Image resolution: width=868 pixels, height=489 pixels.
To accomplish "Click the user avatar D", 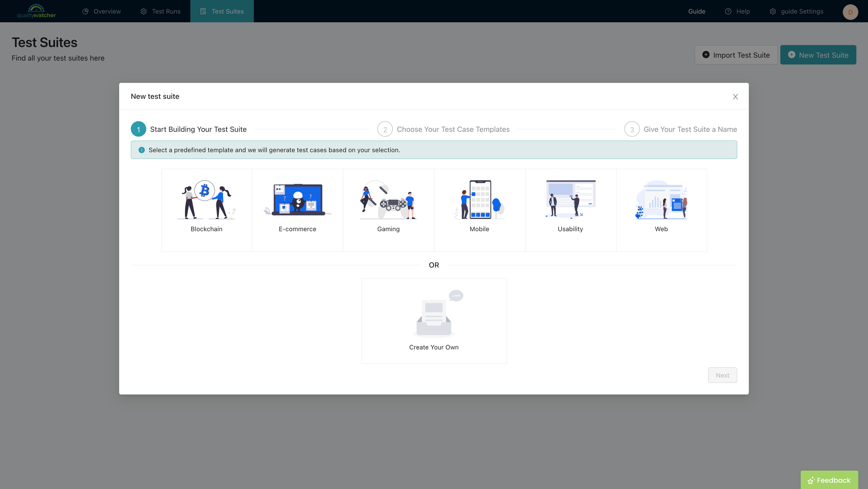I will [850, 12].
